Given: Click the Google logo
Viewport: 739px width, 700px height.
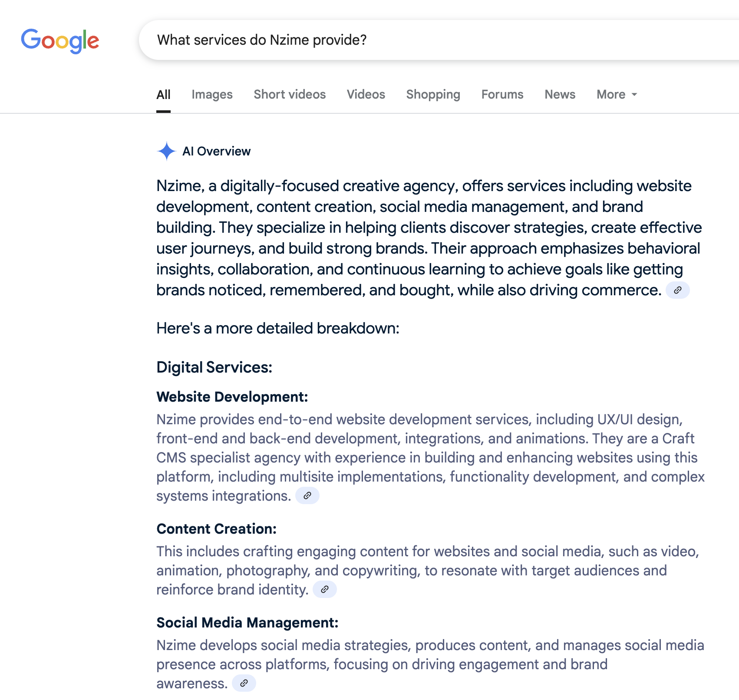Looking at the screenshot, I should click(60, 41).
